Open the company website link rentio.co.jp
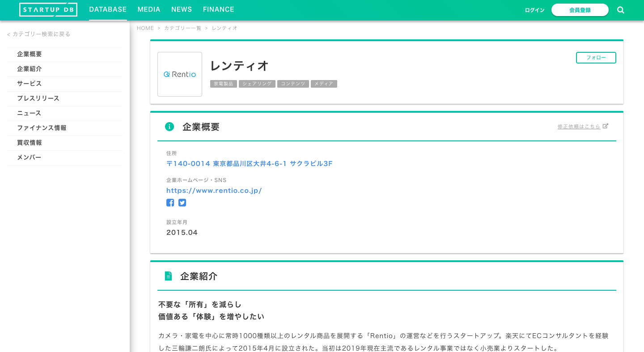Image resolution: width=644 pixels, height=352 pixels. pyautogui.click(x=214, y=191)
